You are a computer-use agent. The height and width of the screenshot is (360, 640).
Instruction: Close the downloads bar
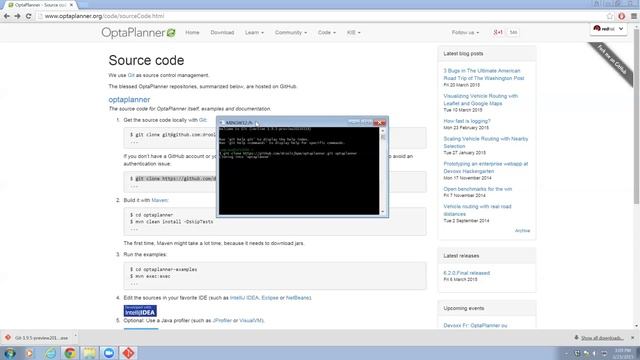[633, 338]
